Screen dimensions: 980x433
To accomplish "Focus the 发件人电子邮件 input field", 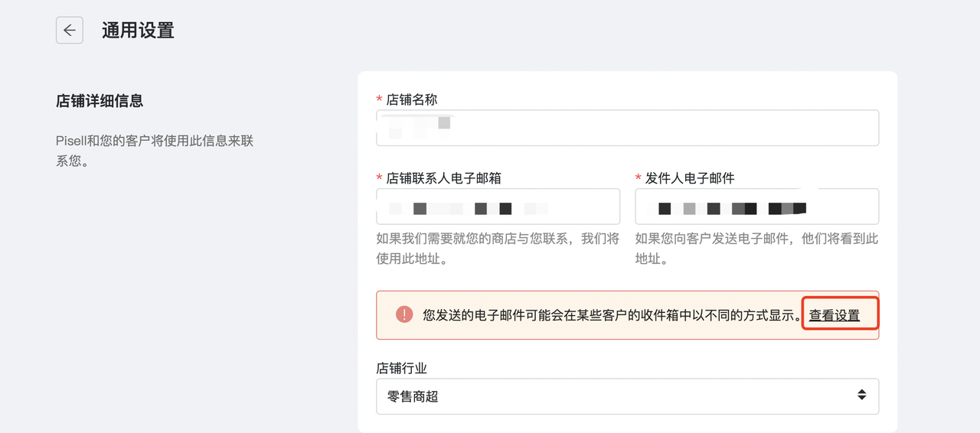I will click(x=757, y=207).
